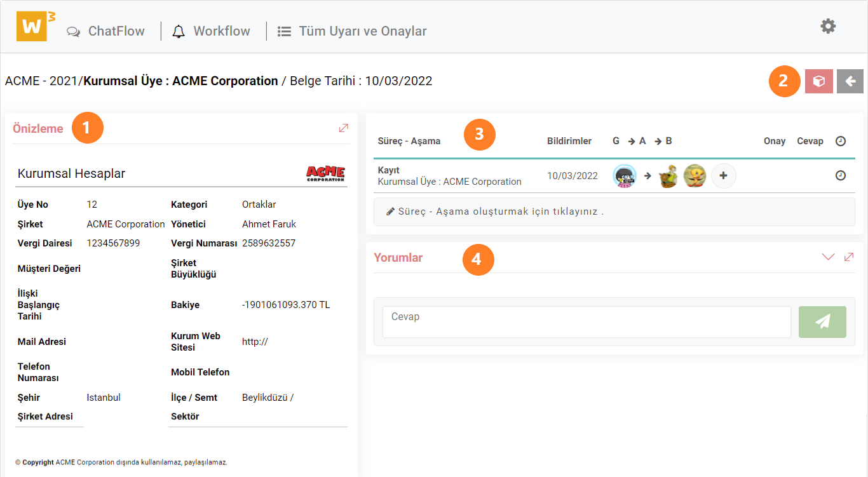Click the Kayıt stage name in the table

click(389, 170)
